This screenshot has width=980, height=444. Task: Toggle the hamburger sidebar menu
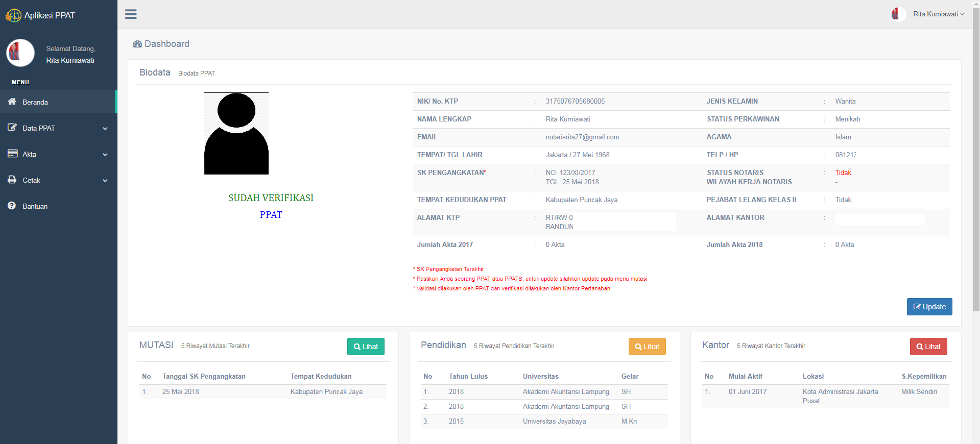click(x=131, y=14)
